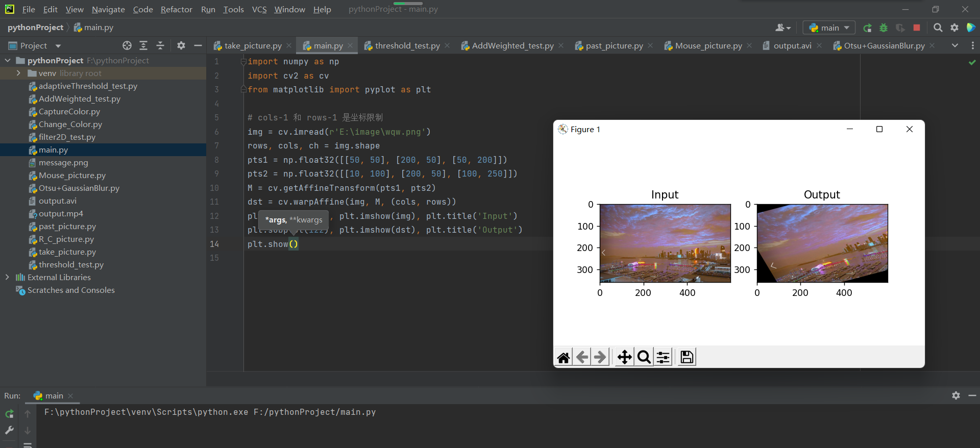Click the Input image plot in Figure 1

coord(665,243)
